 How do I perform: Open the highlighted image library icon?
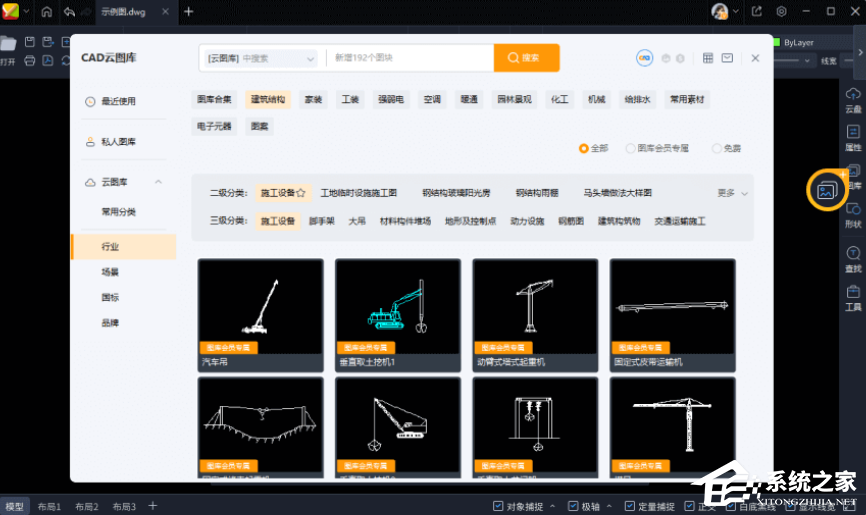826,191
